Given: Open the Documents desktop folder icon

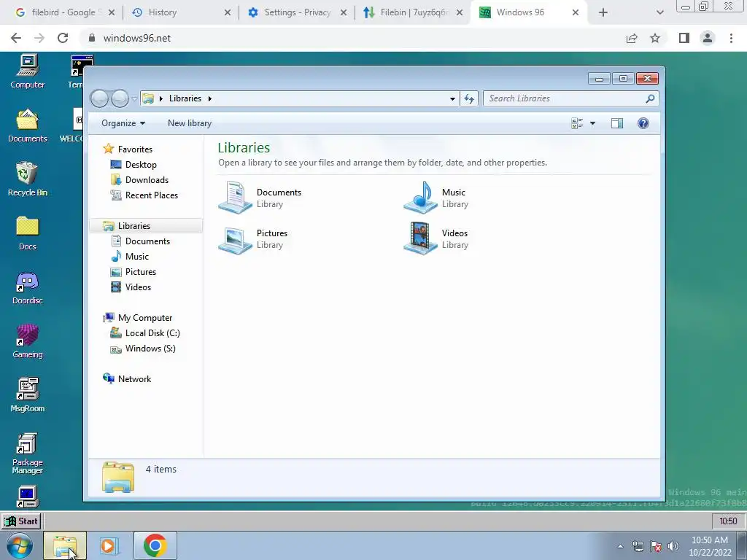Looking at the screenshot, I should pos(28,126).
